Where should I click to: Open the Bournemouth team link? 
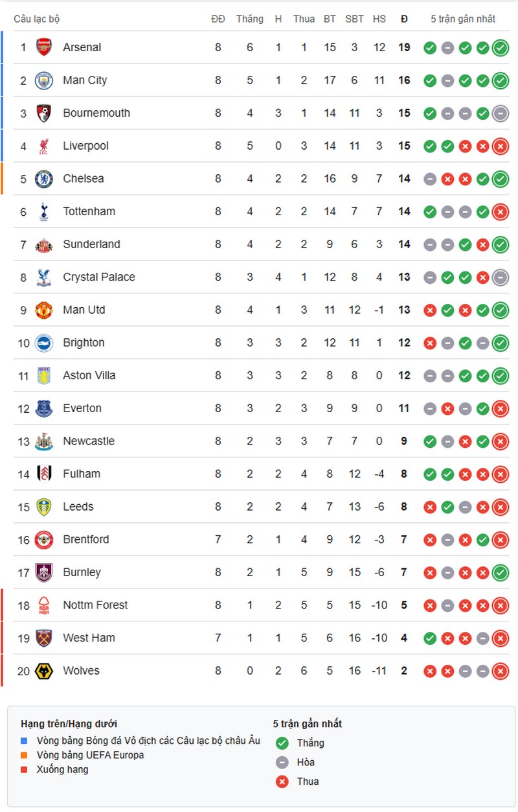96,113
